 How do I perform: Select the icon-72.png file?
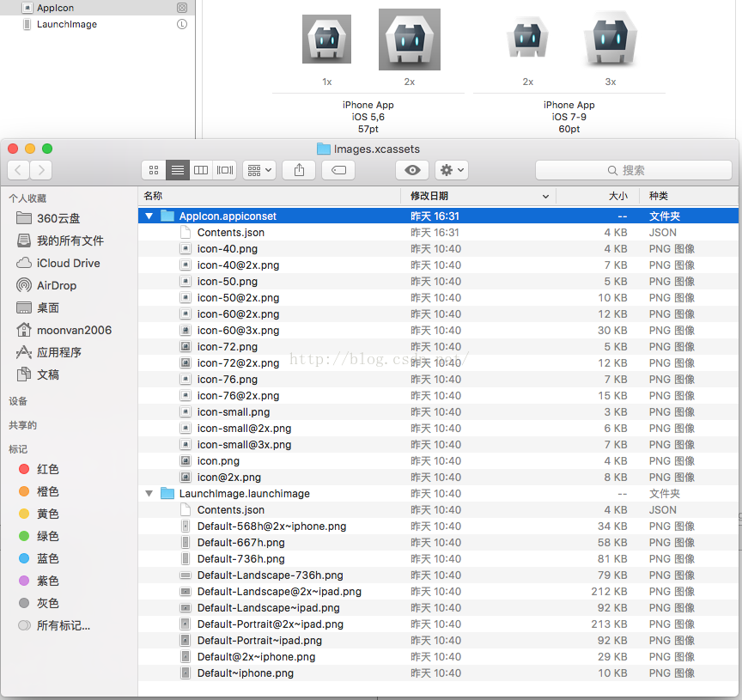click(x=438, y=347)
